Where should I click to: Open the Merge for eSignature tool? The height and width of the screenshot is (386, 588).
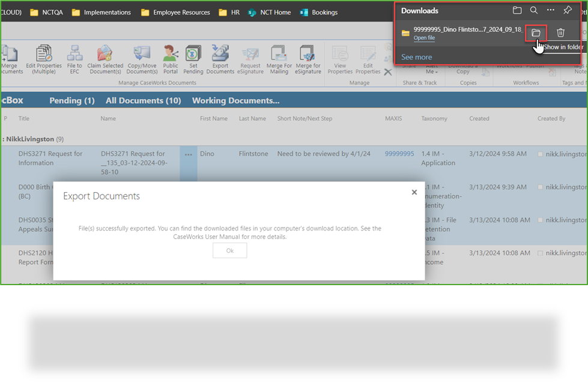pyautogui.click(x=308, y=59)
